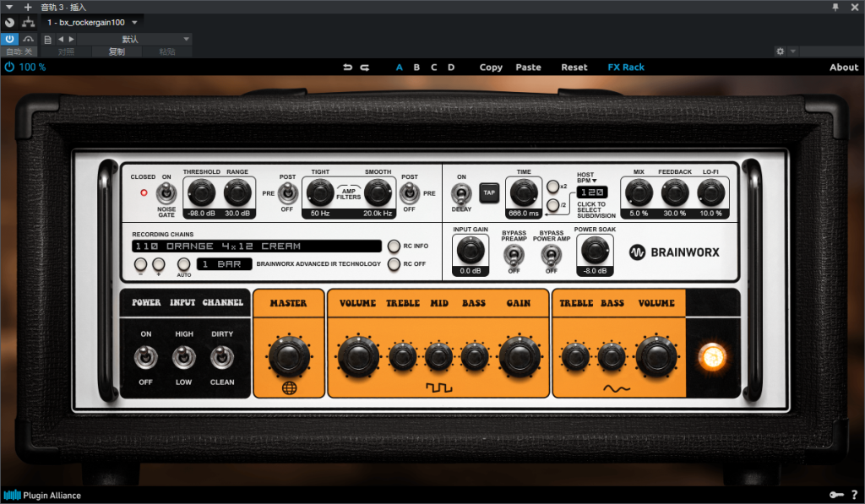The width and height of the screenshot is (865, 504).
Task: Toggle the Bypass Preamp switch
Action: pos(514,255)
